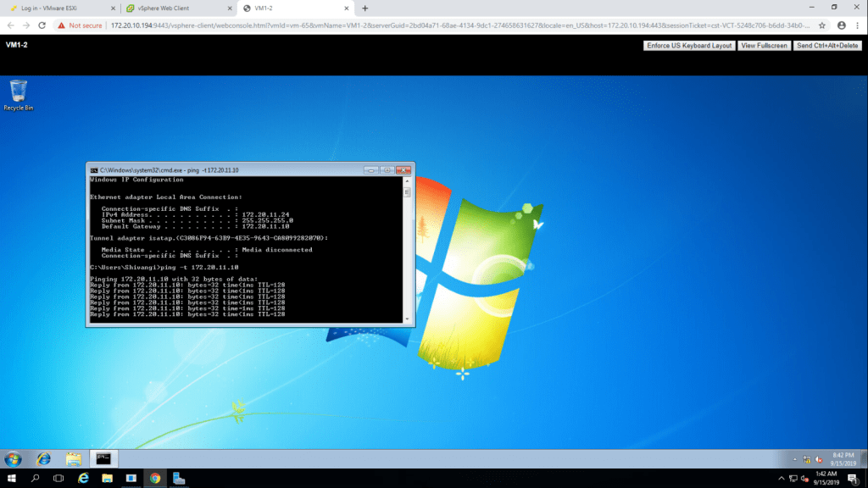Click the Windows 7 Start orb
The height and width of the screenshot is (488, 868).
[13, 458]
